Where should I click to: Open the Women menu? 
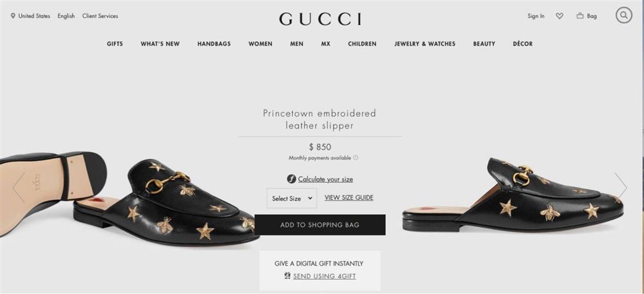point(260,44)
